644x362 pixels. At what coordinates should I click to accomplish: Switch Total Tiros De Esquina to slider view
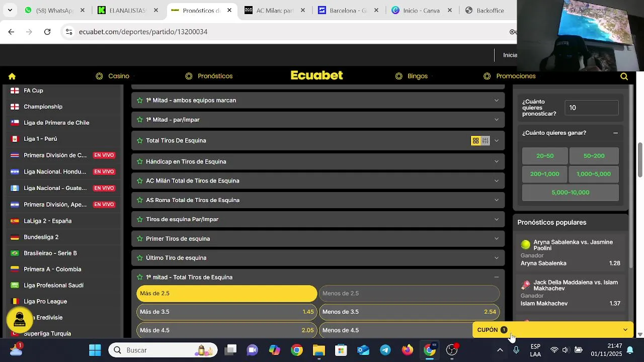[x=485, y=141]
